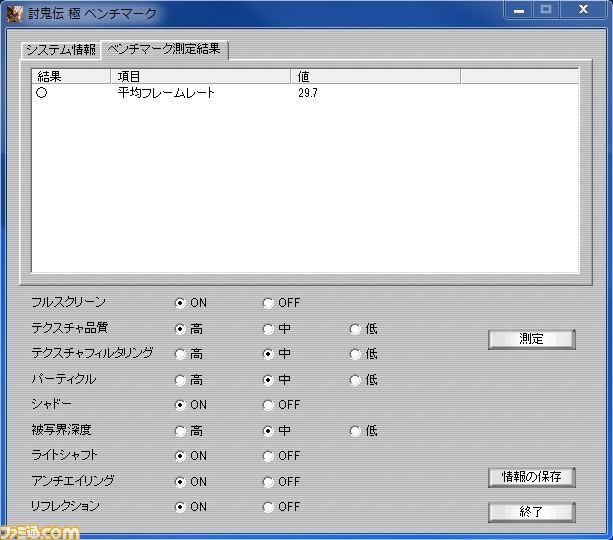Screen dimensions: 613x540
Task: Turn シャドー OFF
Action: (268, 405)
